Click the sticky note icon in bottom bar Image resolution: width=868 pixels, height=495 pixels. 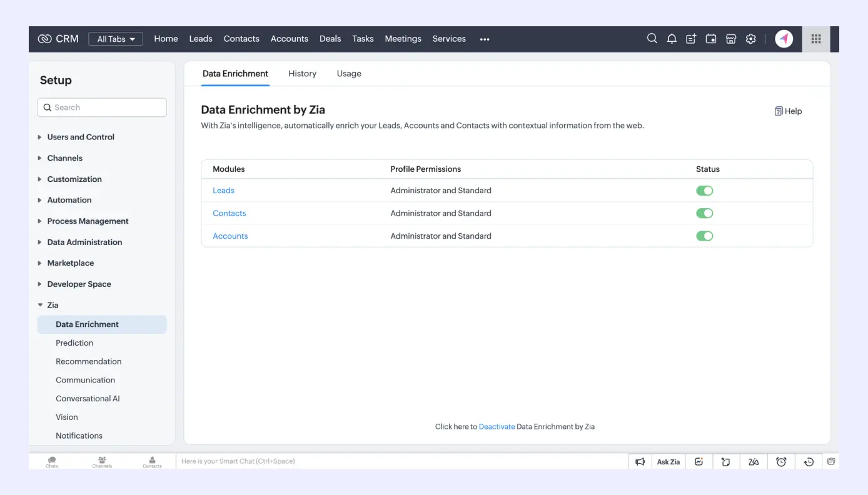tap(726, 462)
